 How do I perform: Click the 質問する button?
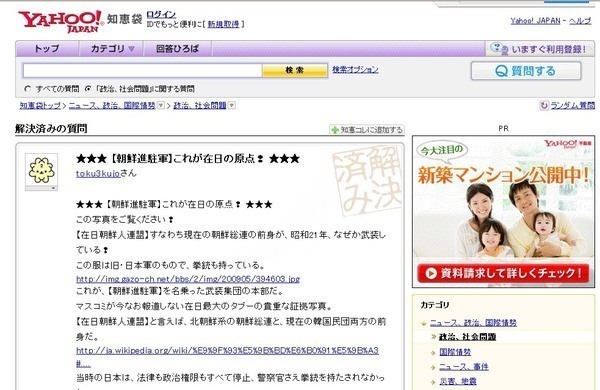(526, 71)
